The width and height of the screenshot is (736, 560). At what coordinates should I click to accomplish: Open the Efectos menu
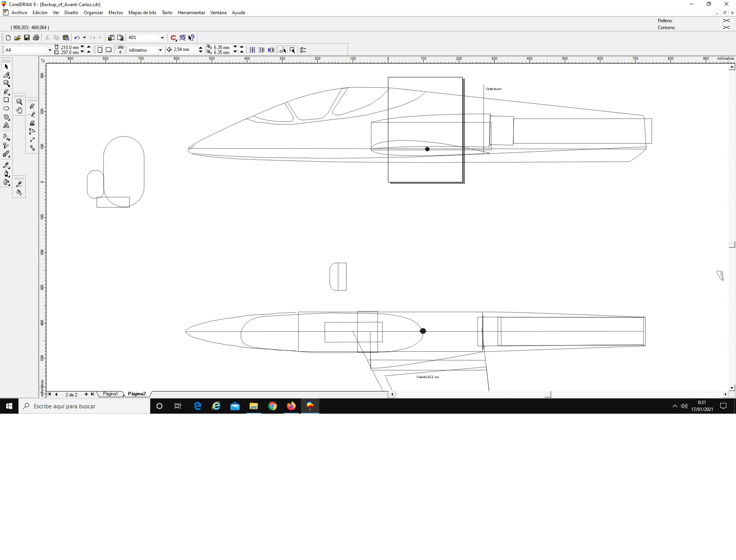tap(115, 13)
